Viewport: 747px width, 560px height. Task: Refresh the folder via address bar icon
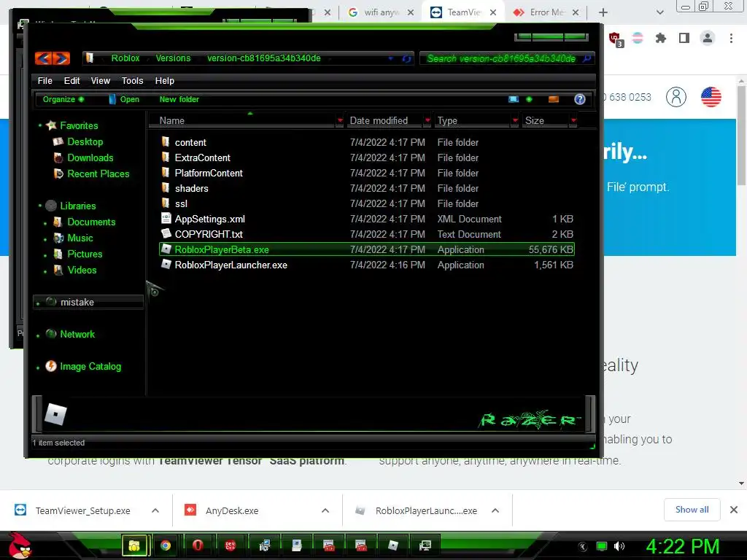coord(406,58)
